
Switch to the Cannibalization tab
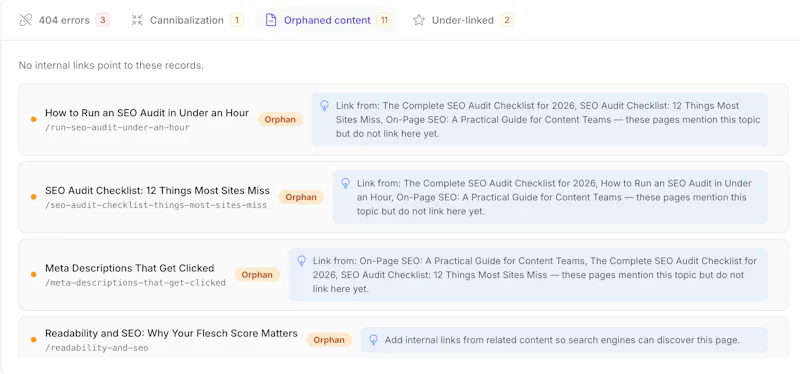[187, 20]
